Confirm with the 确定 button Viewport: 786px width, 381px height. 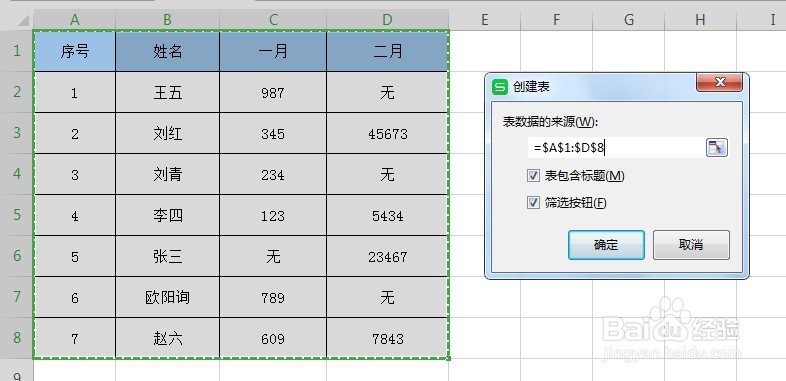pos(606,245)
